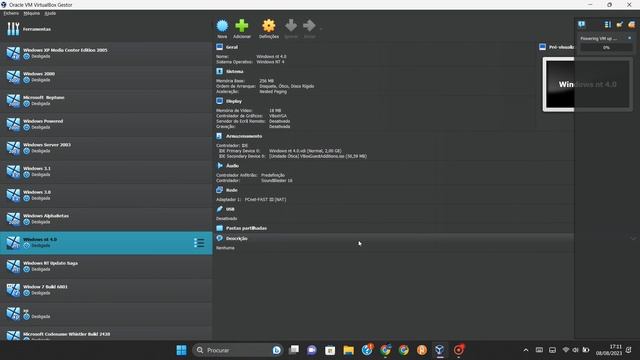The width and height of the screenshot is (640, 360).
Task: Click the VirtualBox taskbar icon
Action: point(440,350)
